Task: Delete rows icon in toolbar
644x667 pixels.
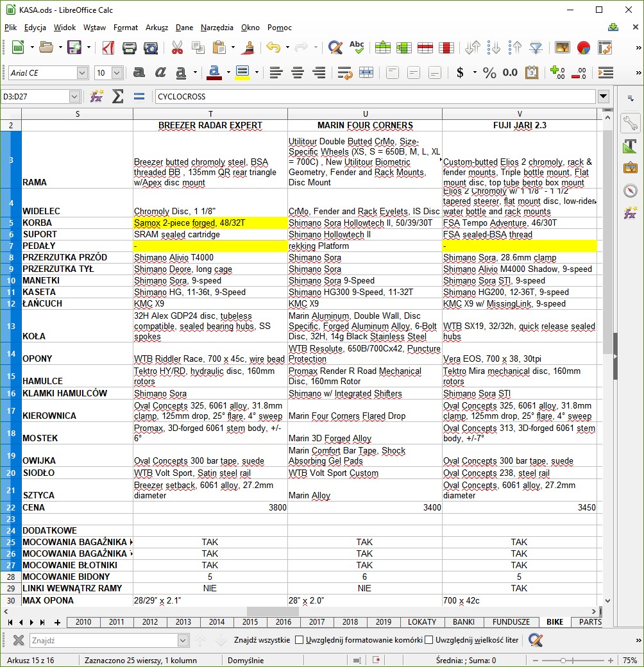Action: pyautogui.click(x=425, y=47)
